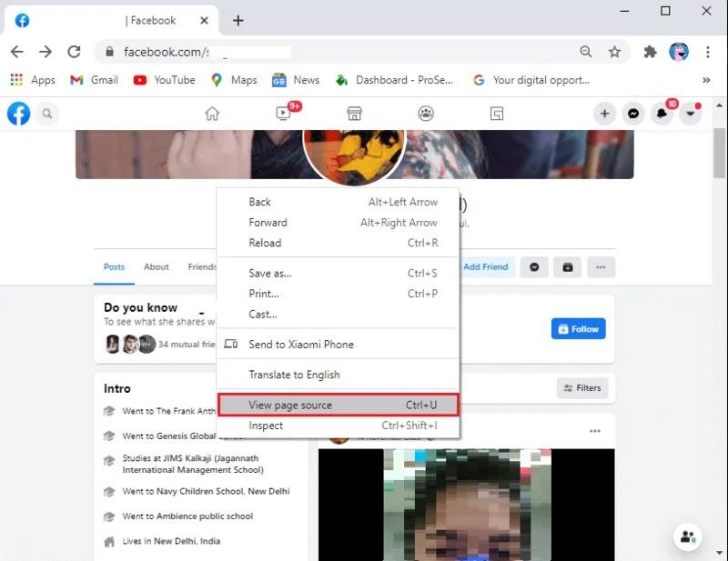This screenshot has height=561, width=728.
Task: Open the Filters dropdown on the timeline
Action: pos(582,388)
